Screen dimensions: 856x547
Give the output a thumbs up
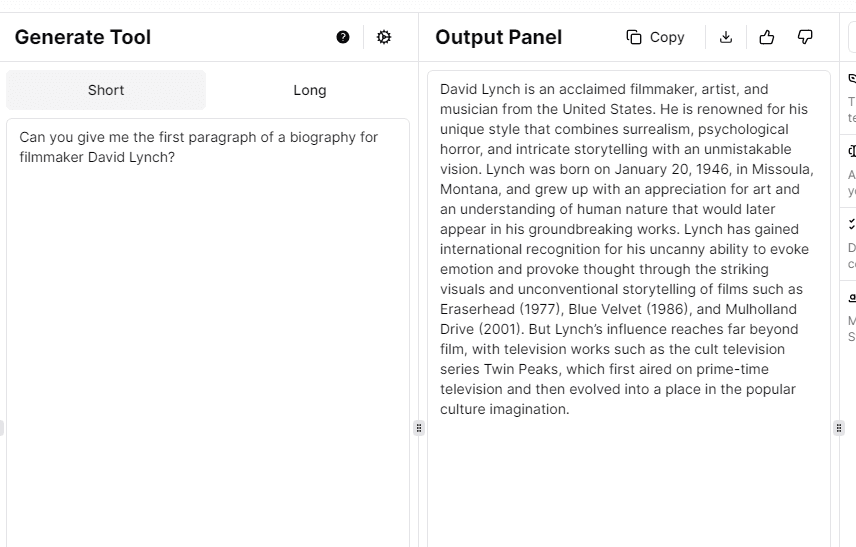[767, 37]
